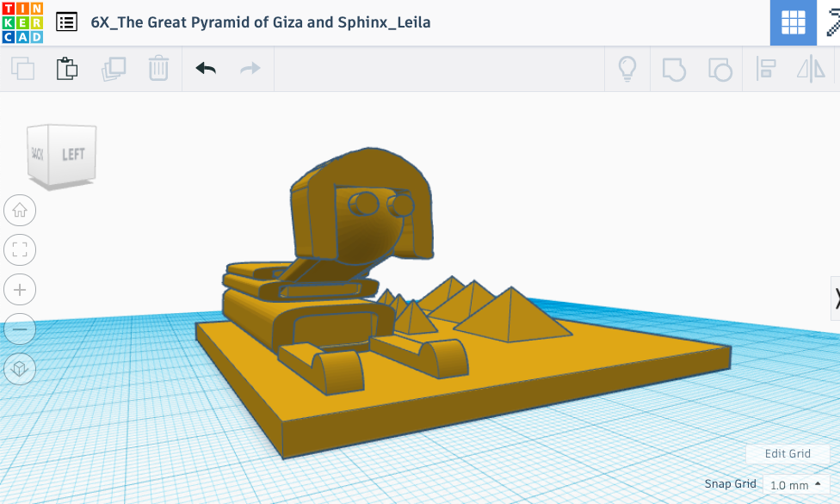The image size is (840, 504).
Task: Click the Duplicate and repeat icon
Action: coord(113,69)
